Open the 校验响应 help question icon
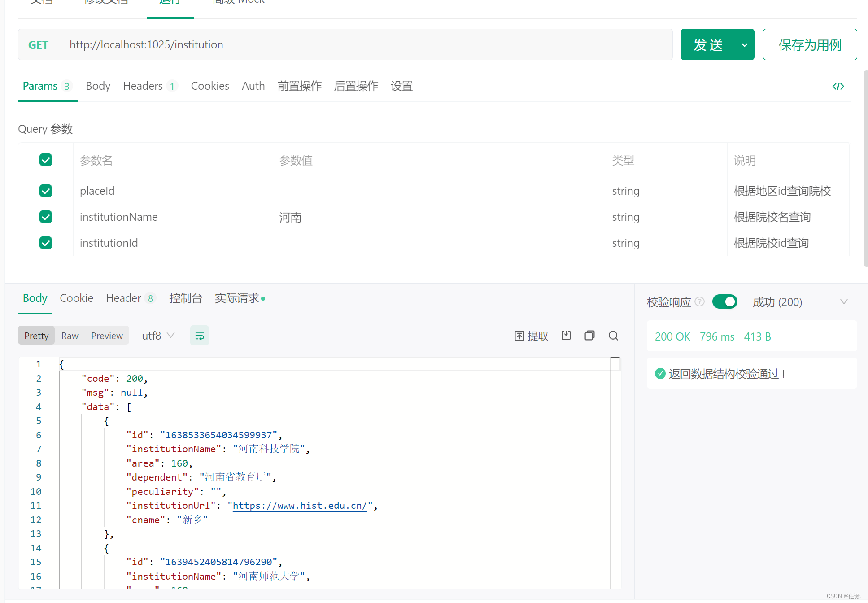 pos(699,302)
